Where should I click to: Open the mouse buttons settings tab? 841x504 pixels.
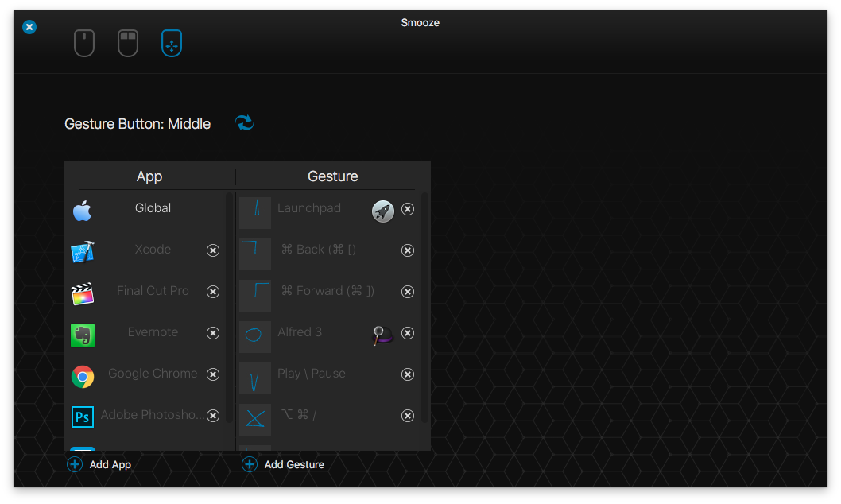click(x=128, y=44)
